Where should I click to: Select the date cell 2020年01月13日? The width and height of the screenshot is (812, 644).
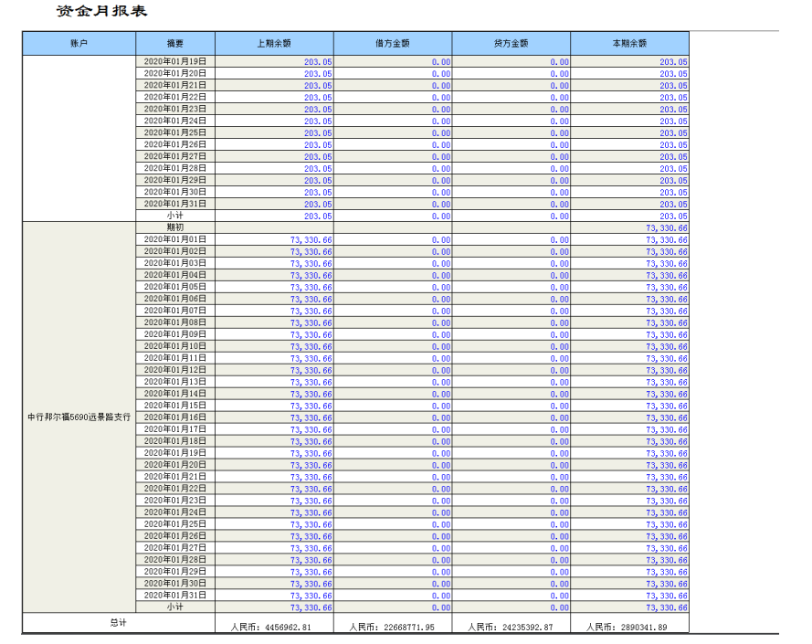(175, 382)
